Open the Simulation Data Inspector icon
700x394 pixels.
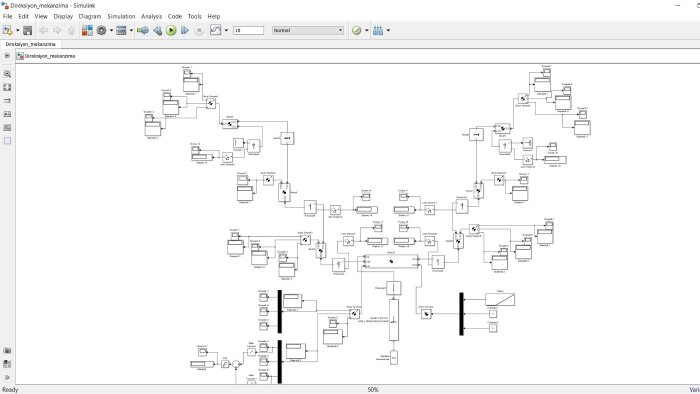click(x=216, y=30)
